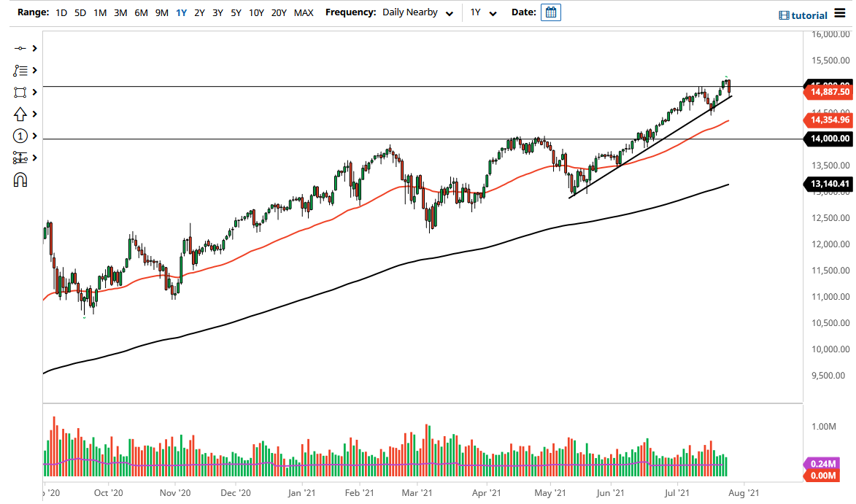856x504 pixels.
Task: Expand the arrow tool options chevron
Action: (x=33, y=114)
